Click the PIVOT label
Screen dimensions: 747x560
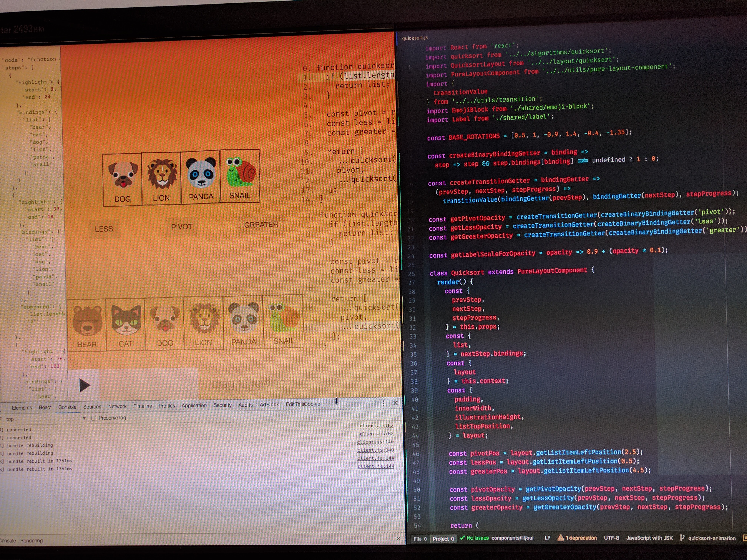click(x=181, y=226)
